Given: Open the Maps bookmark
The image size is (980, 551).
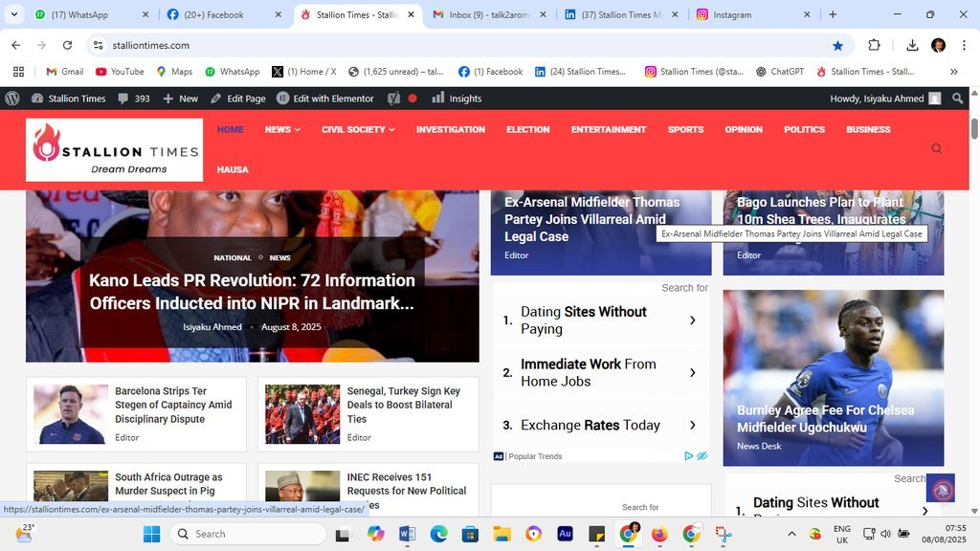Looking at the screenshot, I should [x=174, y=72].
